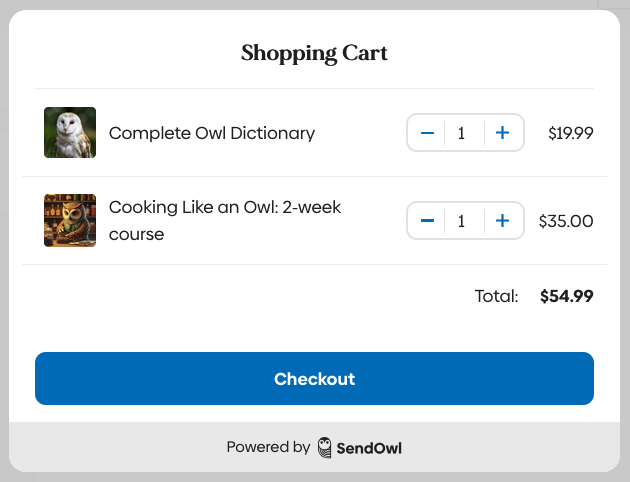
Task: Decrease quantity of Cooking Like an Owl course
Action: [x=427, y=221]
